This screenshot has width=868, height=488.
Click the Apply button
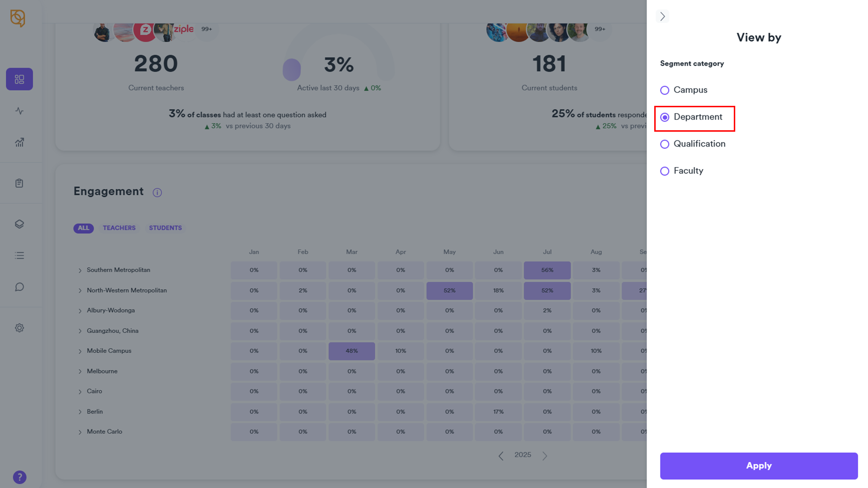pos(758,466)
